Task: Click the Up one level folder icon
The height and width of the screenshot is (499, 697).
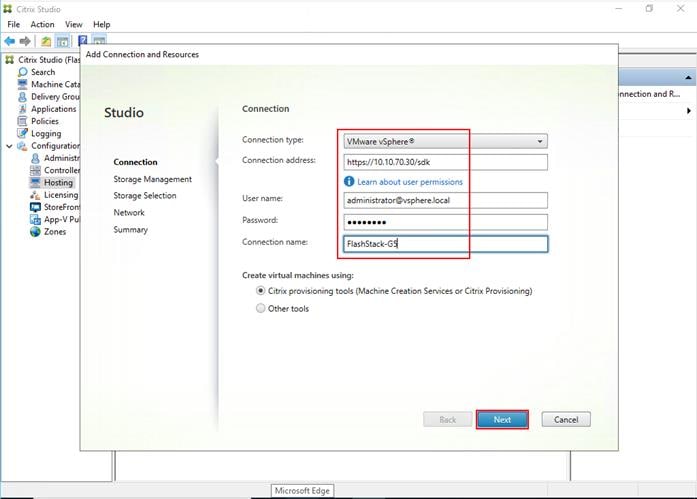Action: pos(46,42)
